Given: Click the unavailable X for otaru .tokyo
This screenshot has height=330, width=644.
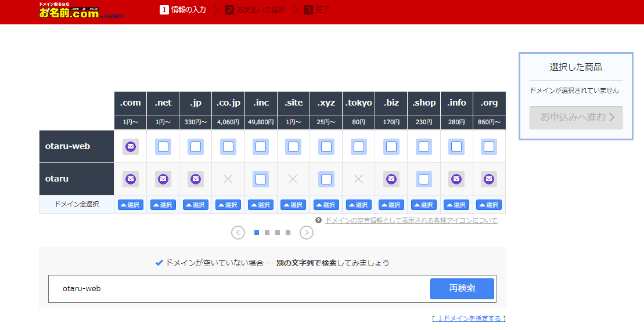Looking at the screenshot, I should [358, 179].
